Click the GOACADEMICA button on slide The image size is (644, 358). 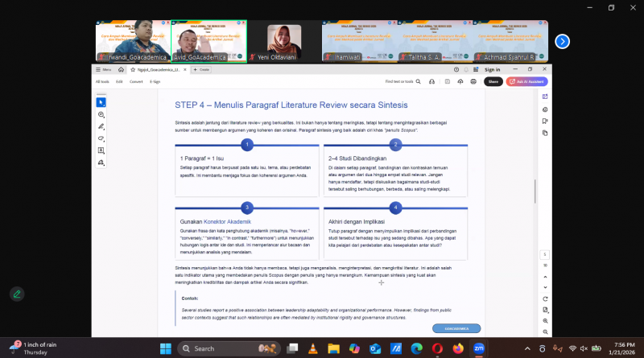tap(456, 328)
